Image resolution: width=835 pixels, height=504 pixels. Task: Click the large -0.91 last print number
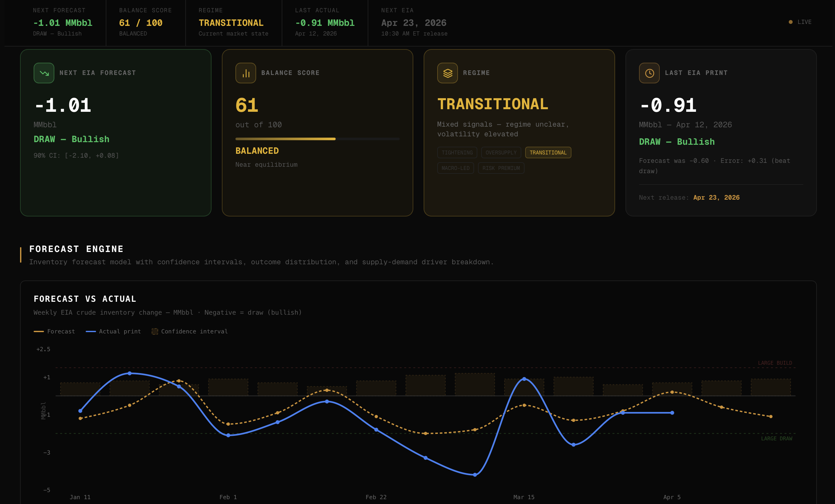(x=667, y=105)
